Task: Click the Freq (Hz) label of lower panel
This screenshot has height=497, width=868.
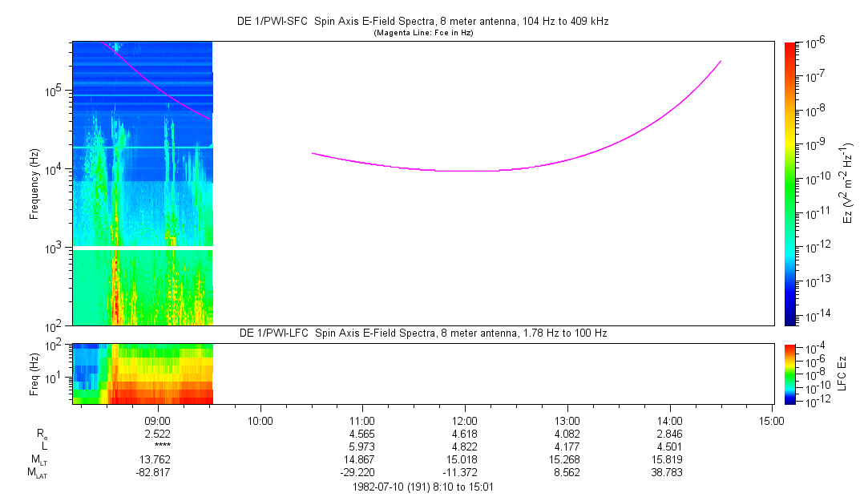Action: [x=34, y=373]
